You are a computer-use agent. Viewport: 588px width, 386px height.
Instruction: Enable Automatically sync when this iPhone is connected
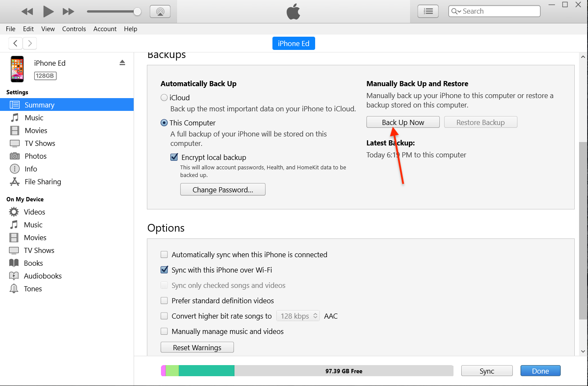click(164, 255)
